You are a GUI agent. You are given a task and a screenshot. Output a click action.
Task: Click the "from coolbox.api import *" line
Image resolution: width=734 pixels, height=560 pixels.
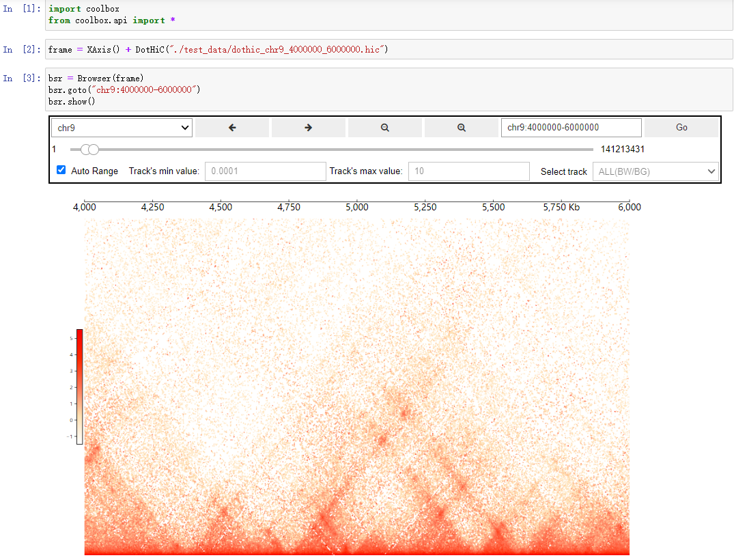click(112, 20)
